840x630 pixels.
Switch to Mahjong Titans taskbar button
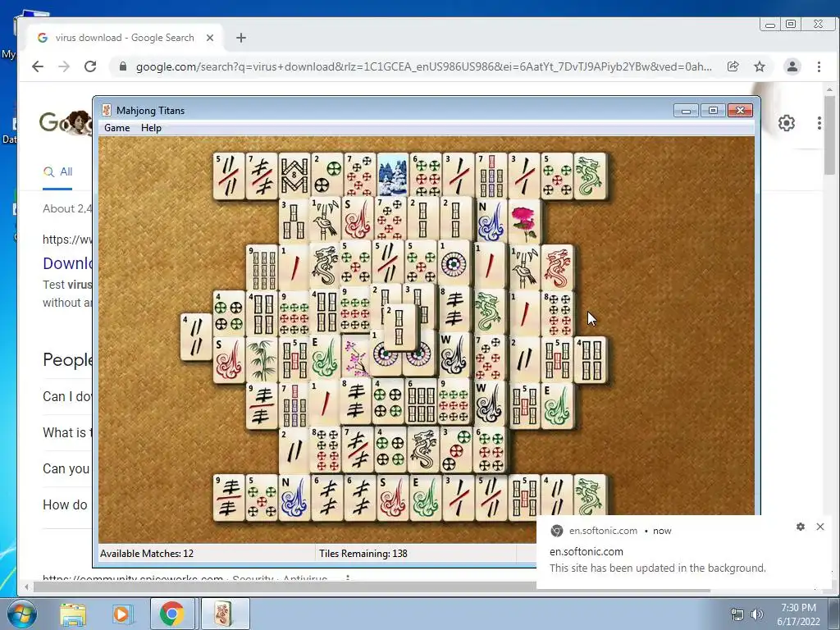click(225, 614)
